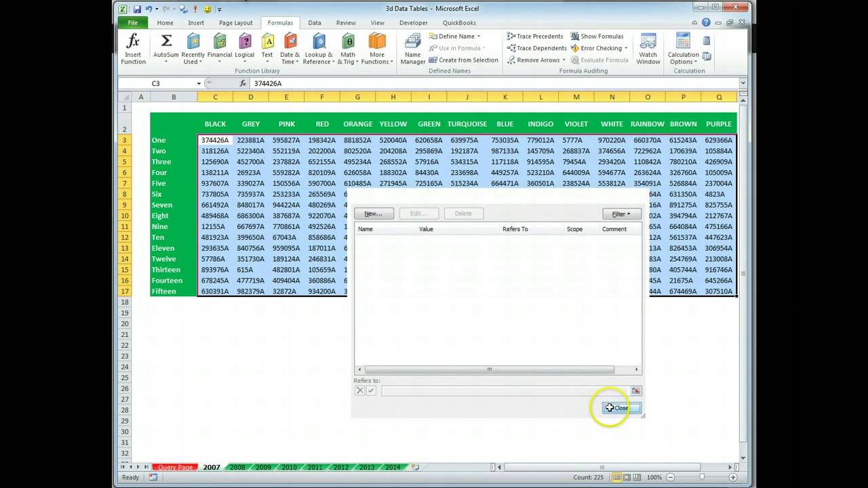Click New... in Name Manager
Screen dimensions: 868x488
(374, 213)
